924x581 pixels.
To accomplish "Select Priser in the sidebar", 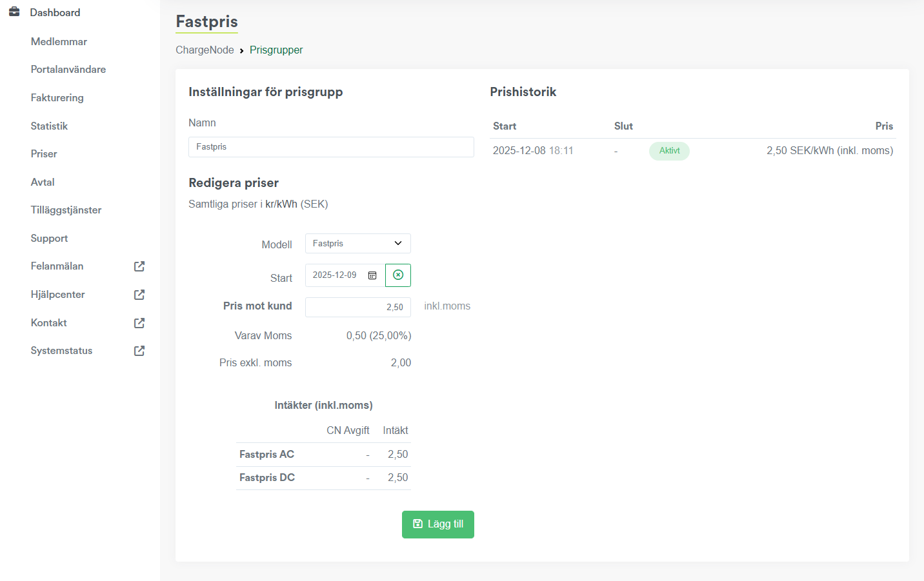I will pyautogui.click(x=44, y=154).
